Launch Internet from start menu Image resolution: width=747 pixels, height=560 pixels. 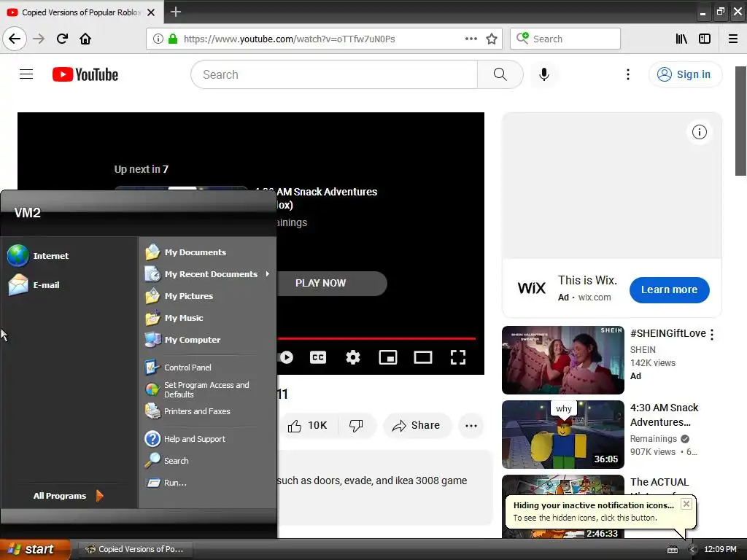[38, 256]
